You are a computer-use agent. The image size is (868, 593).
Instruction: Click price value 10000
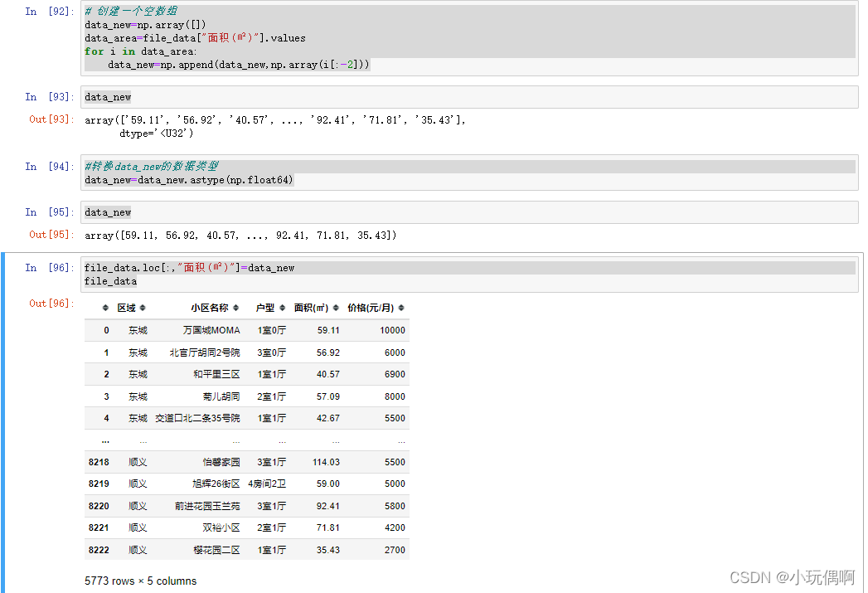point(392,331)
